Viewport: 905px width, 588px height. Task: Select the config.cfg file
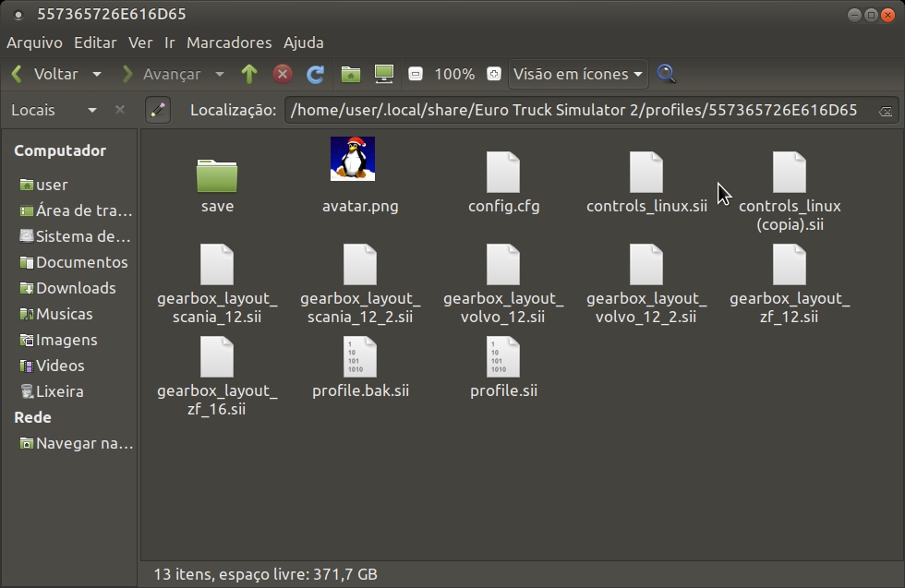tap(503, 183)
